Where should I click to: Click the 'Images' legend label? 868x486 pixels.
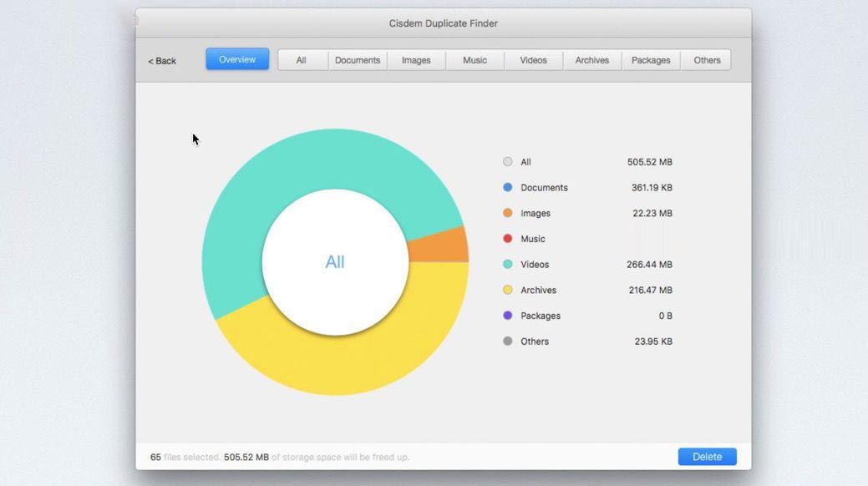(x=536, y=213)
